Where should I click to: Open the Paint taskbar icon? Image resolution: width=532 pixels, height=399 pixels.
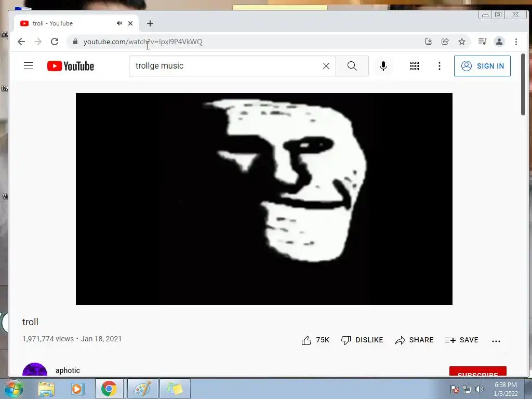tap(143, 389)
